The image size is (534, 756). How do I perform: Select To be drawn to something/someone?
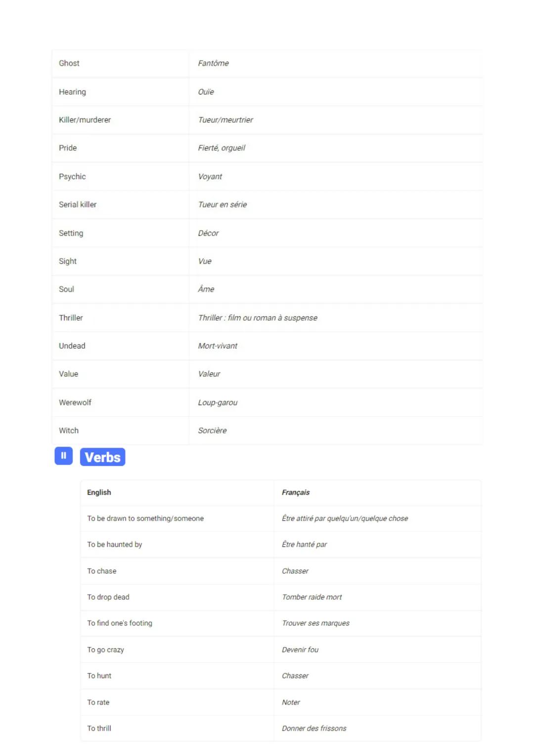coord(145,519)
